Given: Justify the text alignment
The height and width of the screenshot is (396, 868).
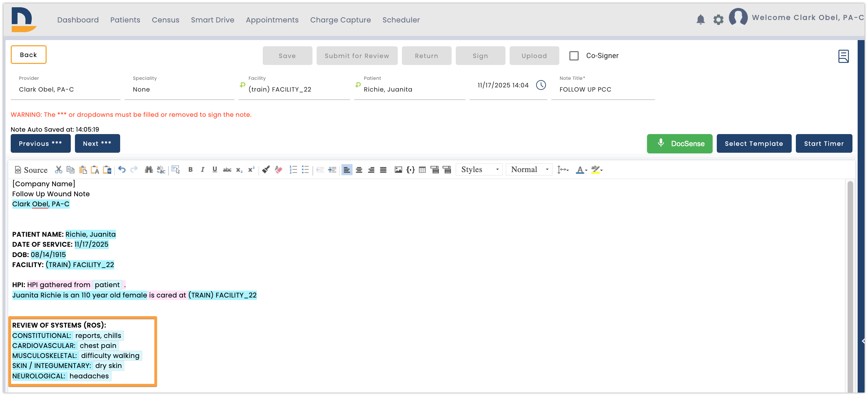Looking at the screenshot, I should (383, 170).
